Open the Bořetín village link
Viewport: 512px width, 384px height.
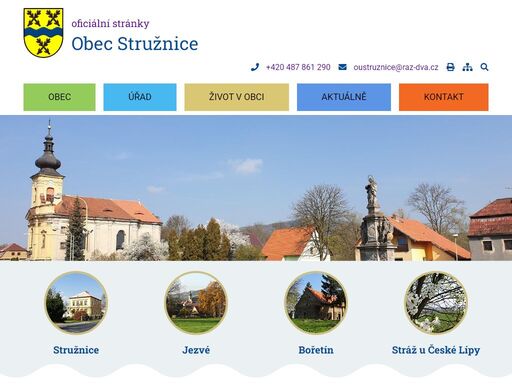pyautogui.click(x=316, y=350)
